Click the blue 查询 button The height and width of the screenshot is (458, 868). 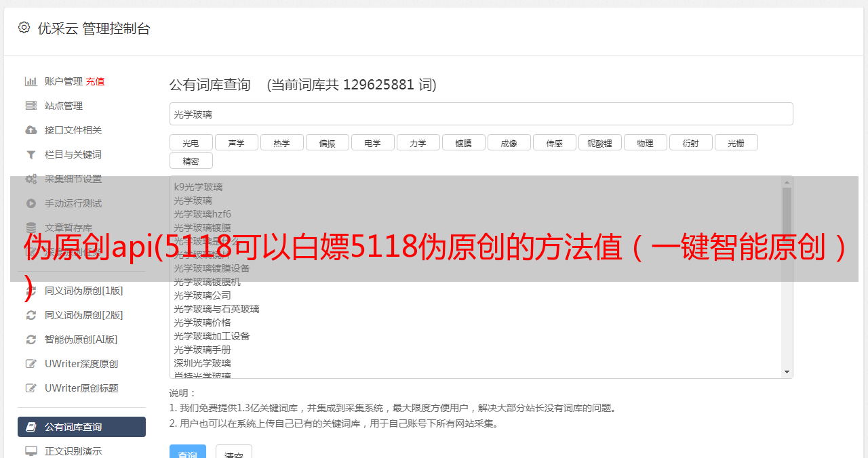point(188,452)
